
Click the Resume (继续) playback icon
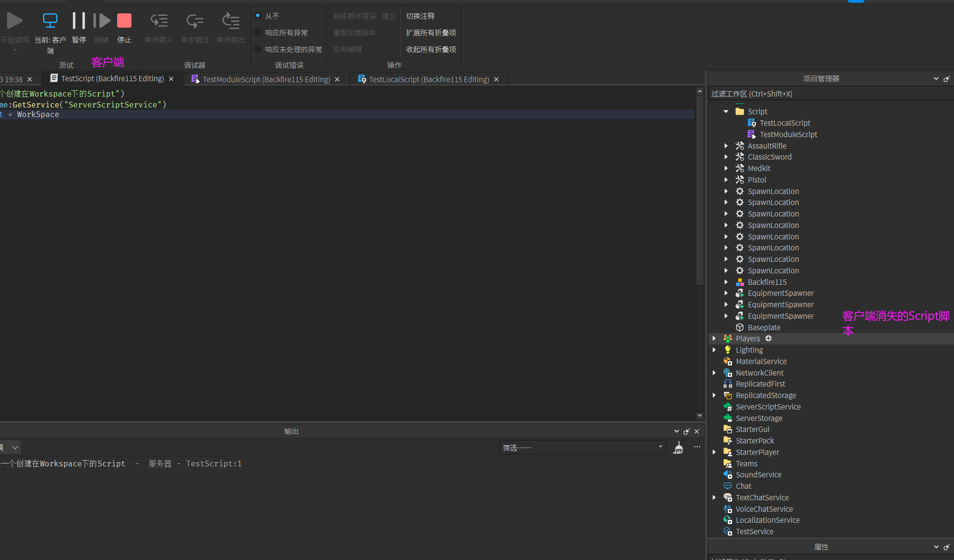(x=102, y=21)
